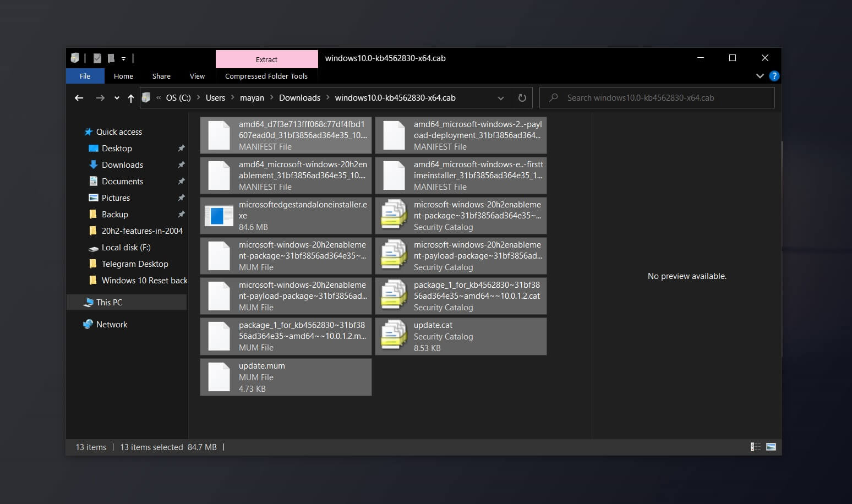Refresh the current folder view
Screen dimensions: 852x504
[x=522, y=98]
